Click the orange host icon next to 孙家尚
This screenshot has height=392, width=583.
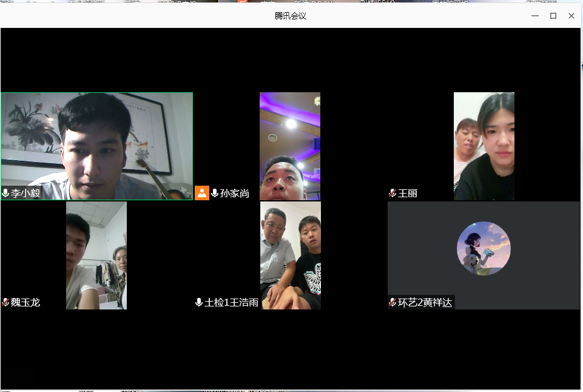[202, 193]
